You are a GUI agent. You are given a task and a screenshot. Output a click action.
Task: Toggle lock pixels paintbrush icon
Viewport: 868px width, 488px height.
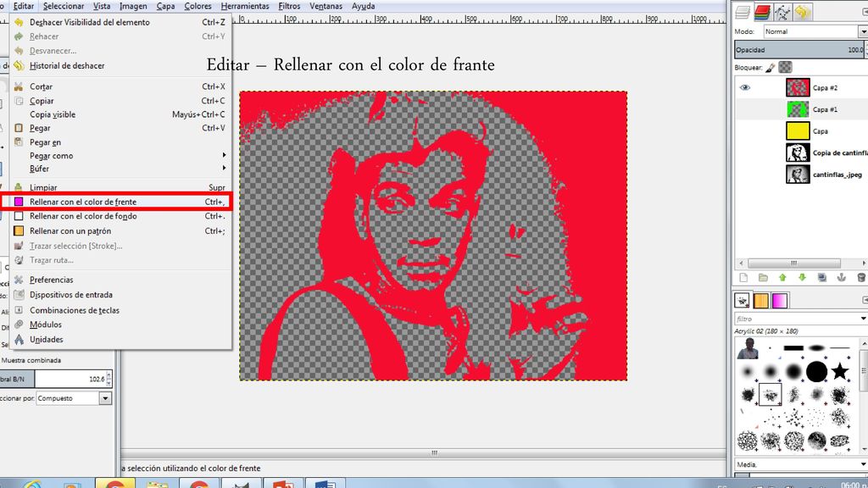pyautogui.click(x=770, y=68)
